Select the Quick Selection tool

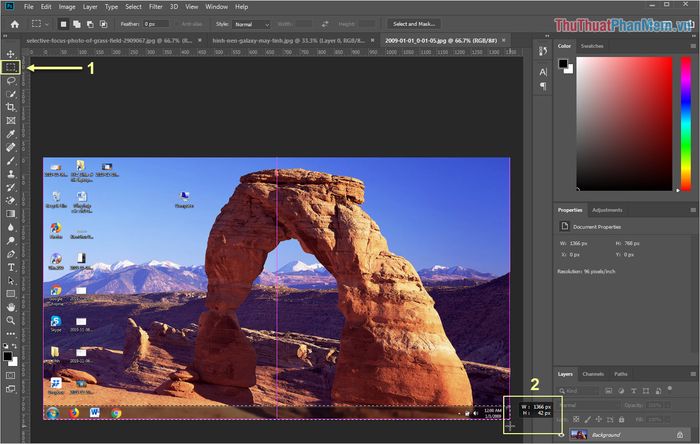pos(11,94)
